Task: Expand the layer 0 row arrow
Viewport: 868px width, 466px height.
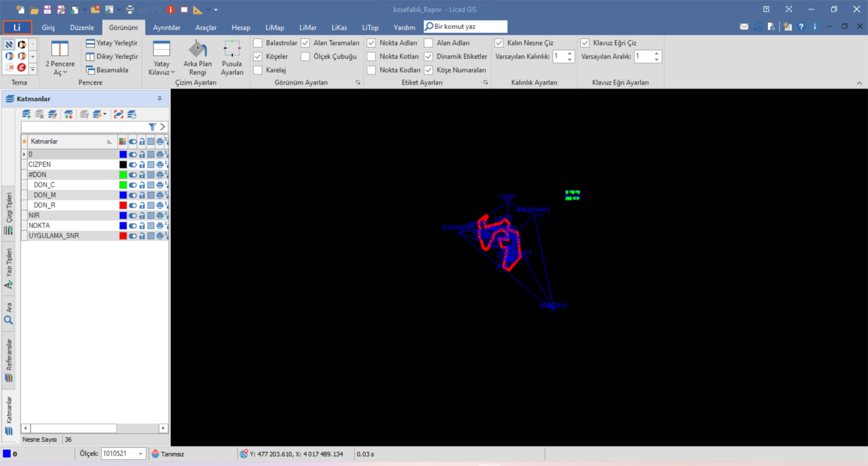Action: point(24,154)
